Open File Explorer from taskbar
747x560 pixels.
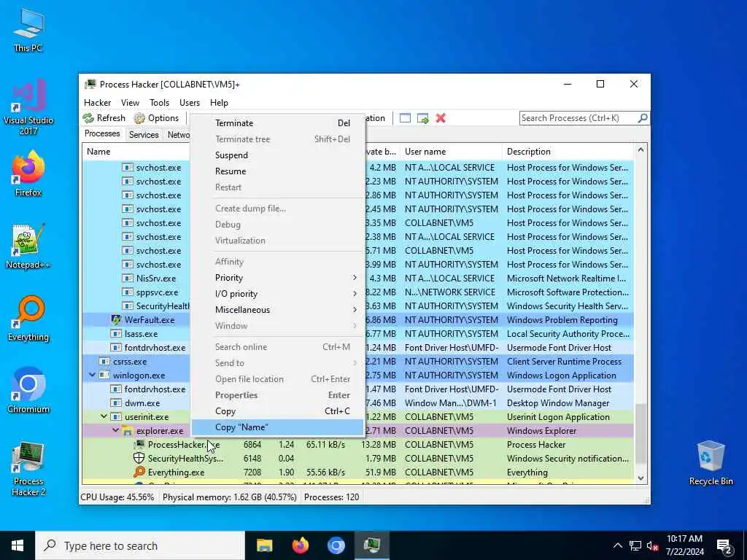(264, 545)
